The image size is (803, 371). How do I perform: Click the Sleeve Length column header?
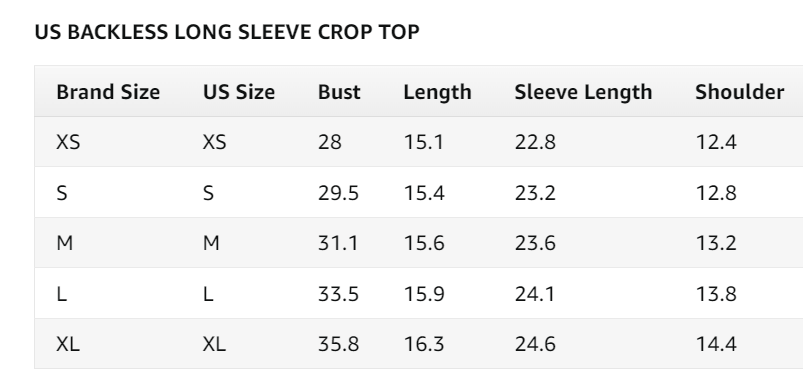(x=583, y=93)
